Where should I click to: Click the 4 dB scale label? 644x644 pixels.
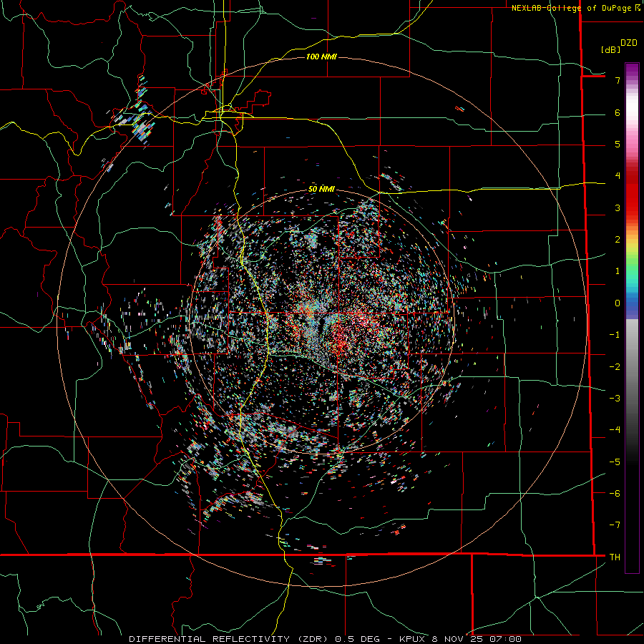click(618, 176)
